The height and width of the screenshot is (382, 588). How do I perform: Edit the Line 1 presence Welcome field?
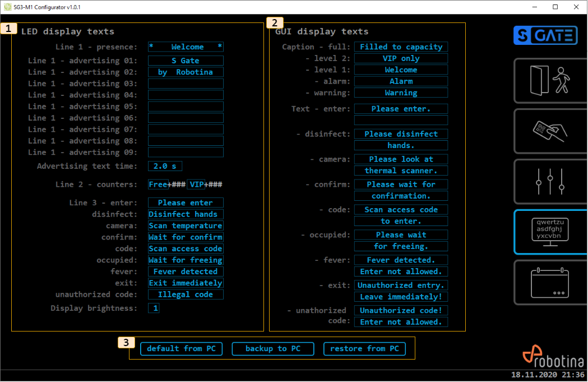coord(186,47)
